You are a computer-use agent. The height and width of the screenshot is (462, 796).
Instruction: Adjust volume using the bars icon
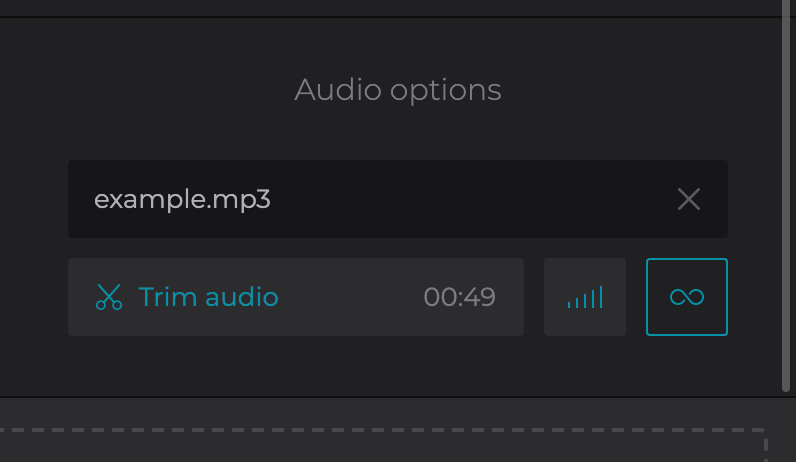tap(585, 297)
